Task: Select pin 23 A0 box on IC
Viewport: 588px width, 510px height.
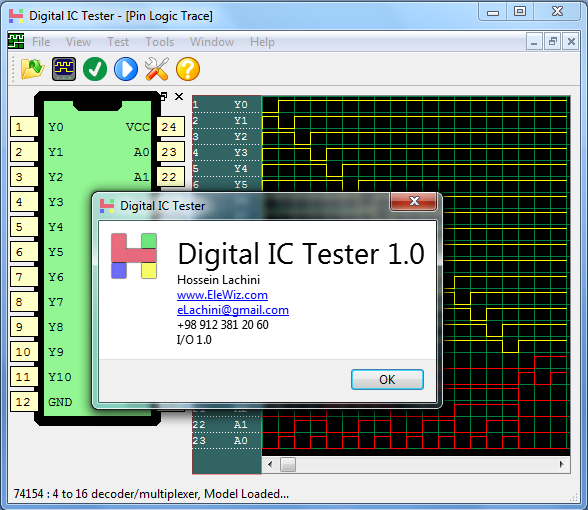Action: click(171, 152)
